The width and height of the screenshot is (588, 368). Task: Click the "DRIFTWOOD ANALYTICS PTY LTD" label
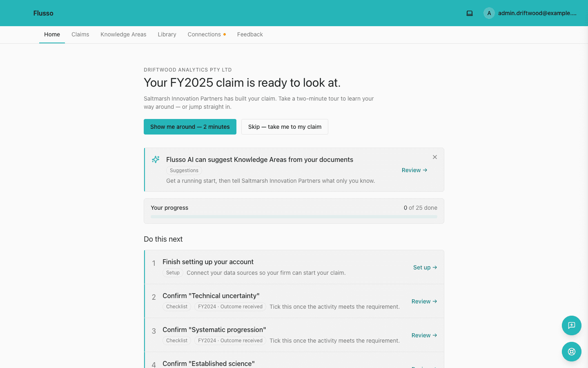[188, 70]
